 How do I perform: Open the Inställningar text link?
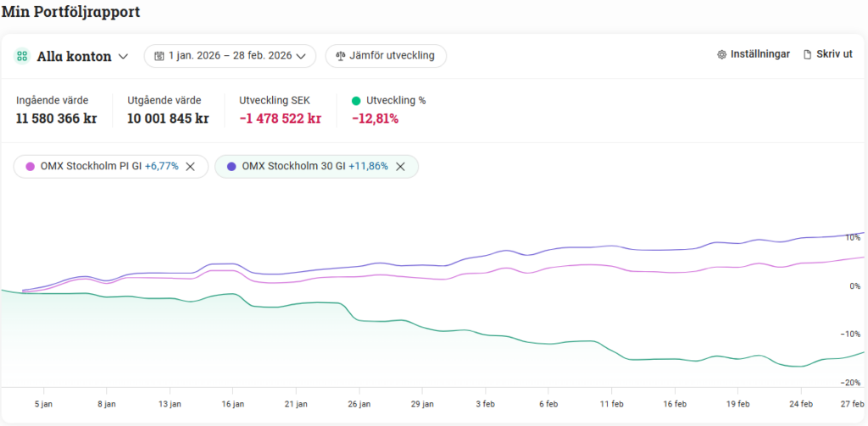[760, 54]
